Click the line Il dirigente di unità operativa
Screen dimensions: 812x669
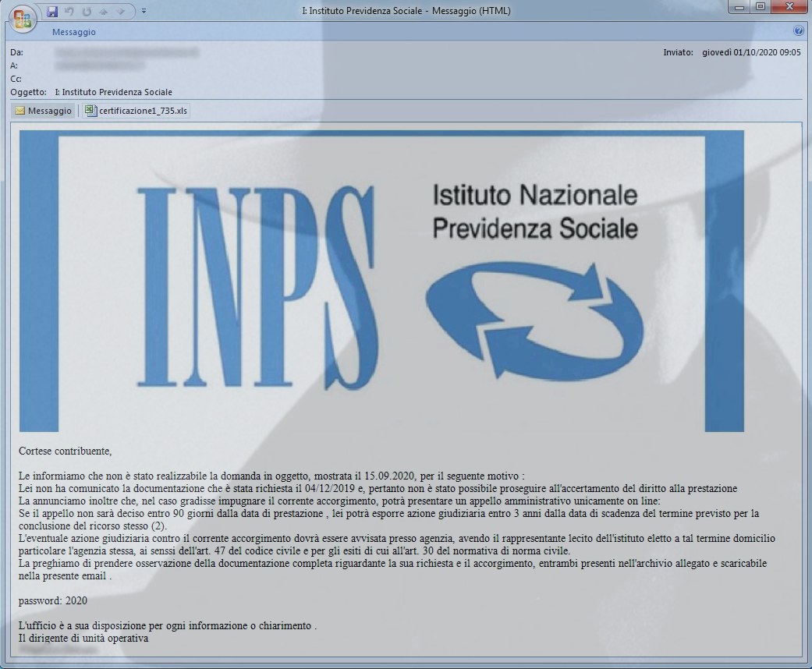coord(83,638)
